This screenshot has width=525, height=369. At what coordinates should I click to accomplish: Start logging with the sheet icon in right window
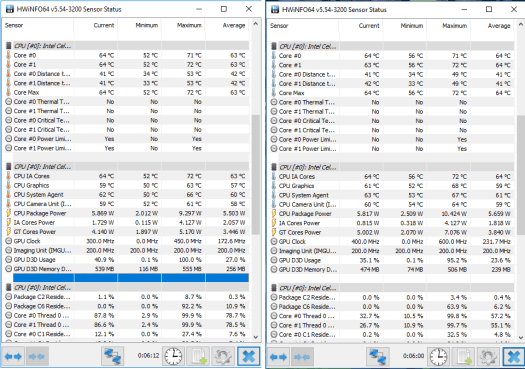463,357
